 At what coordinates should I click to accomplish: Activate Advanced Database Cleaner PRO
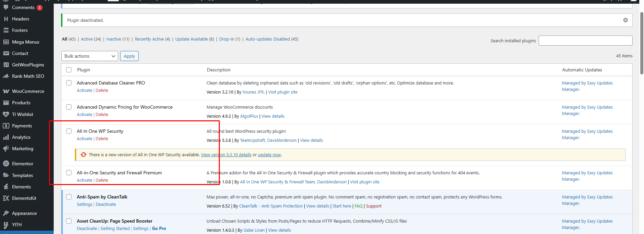(x=85, y=91)
